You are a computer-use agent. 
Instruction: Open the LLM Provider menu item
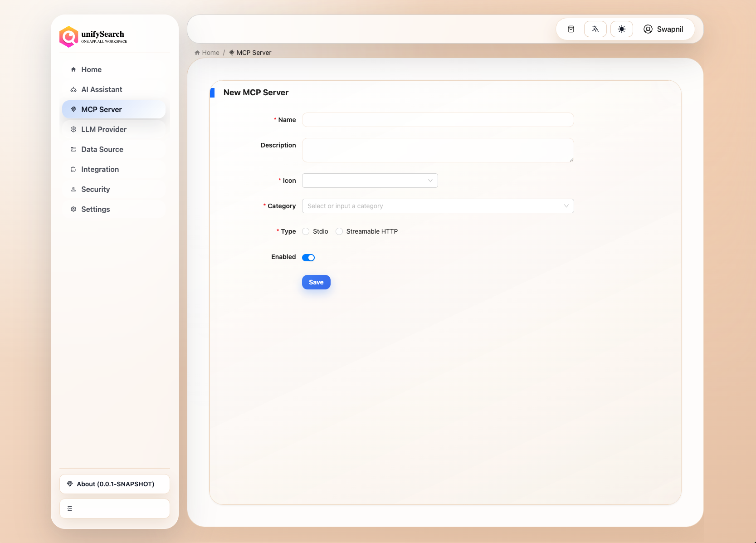click(104, 129)
